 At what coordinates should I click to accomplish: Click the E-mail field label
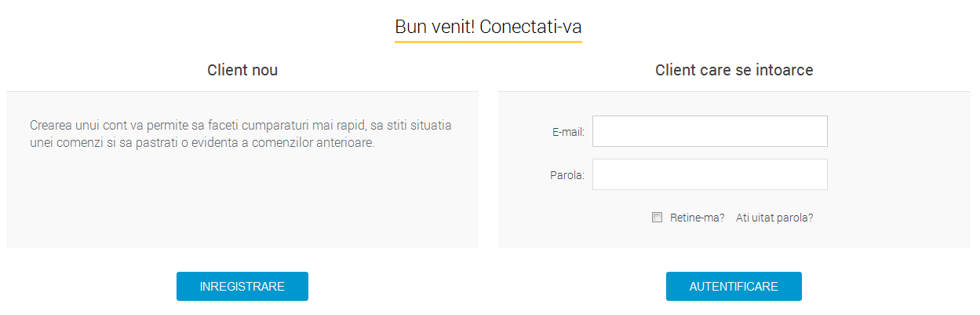point(568,132)
